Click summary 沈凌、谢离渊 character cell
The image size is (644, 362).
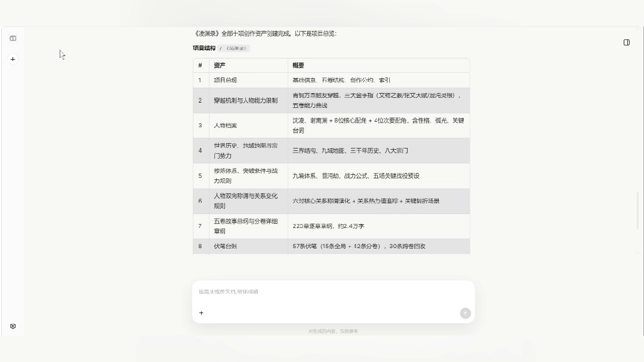378,125
